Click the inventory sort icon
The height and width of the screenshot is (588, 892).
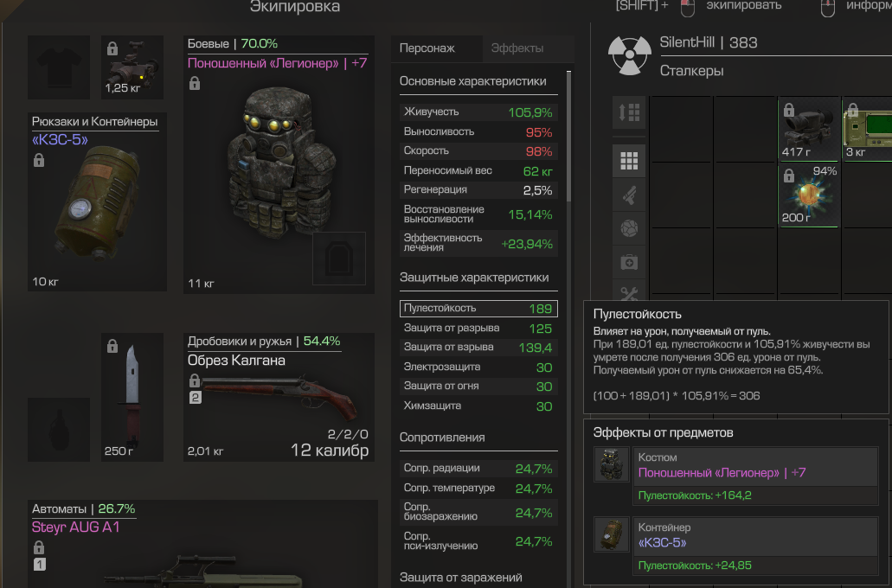coord(629,112)
